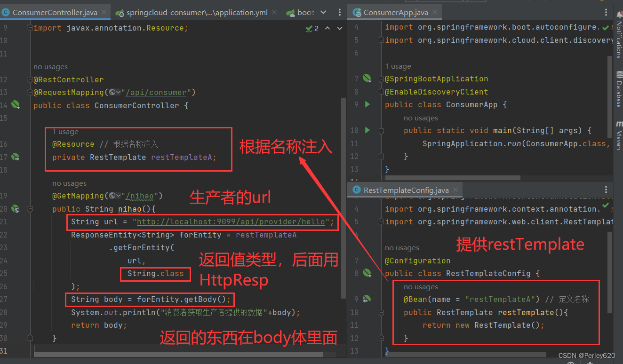
Task: Click @Configuration annotation in RestTemplateConfig
Action: tap(418, 261)
